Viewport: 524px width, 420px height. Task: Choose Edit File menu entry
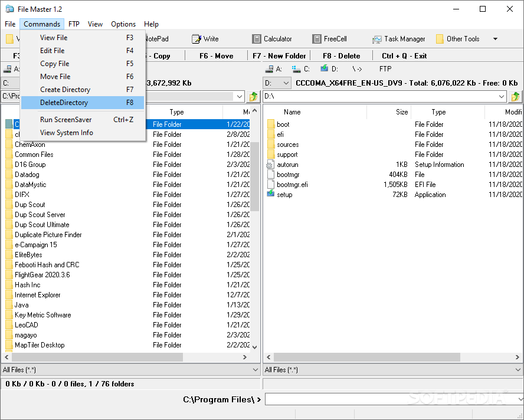[83, 51]
